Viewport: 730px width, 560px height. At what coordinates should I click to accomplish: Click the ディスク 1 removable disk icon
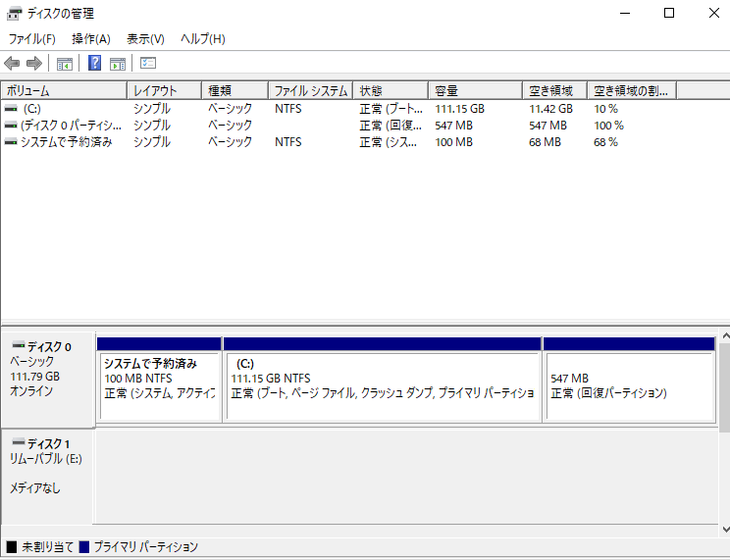coord(19,441)
